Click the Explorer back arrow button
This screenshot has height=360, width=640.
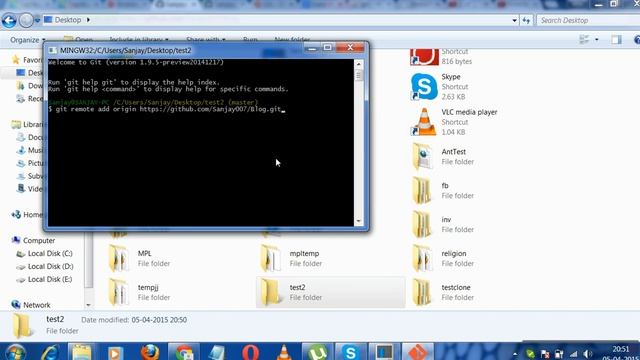9,20
